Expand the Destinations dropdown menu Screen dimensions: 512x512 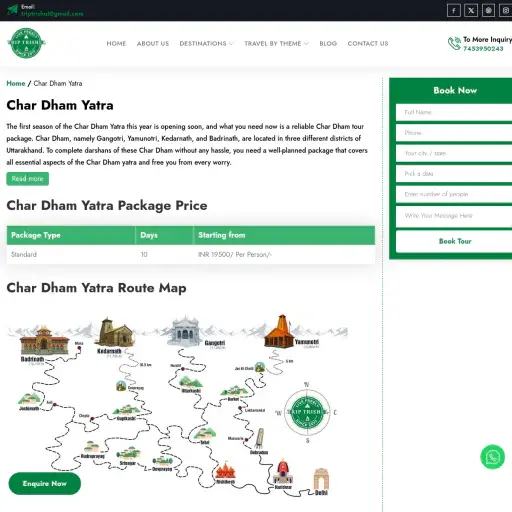207,44
